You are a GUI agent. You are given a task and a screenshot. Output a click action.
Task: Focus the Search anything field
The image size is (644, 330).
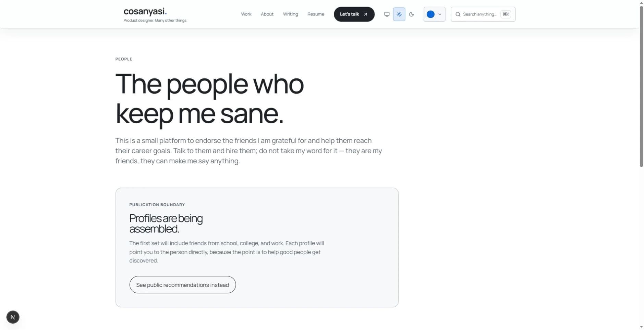click(x=483, y=14)
